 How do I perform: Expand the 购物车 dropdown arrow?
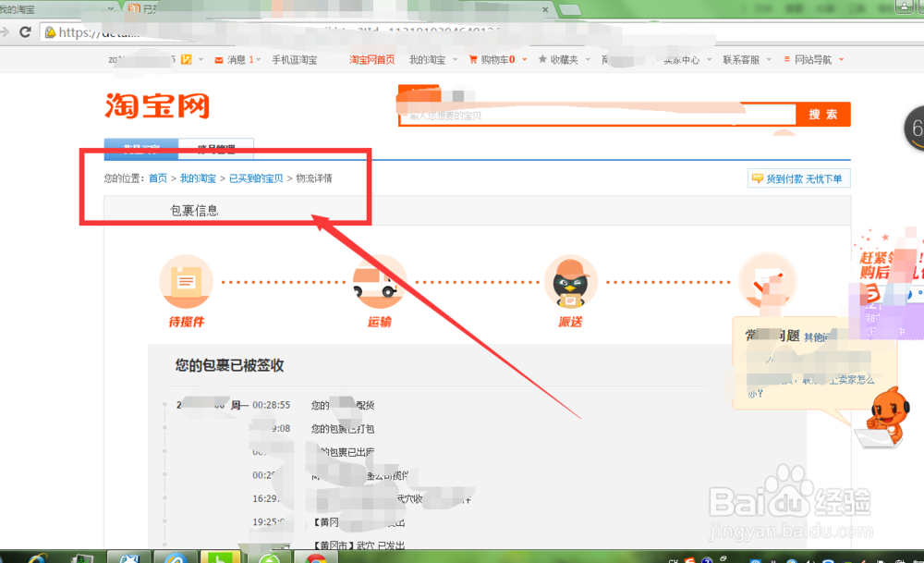click(x=524, y=59)
